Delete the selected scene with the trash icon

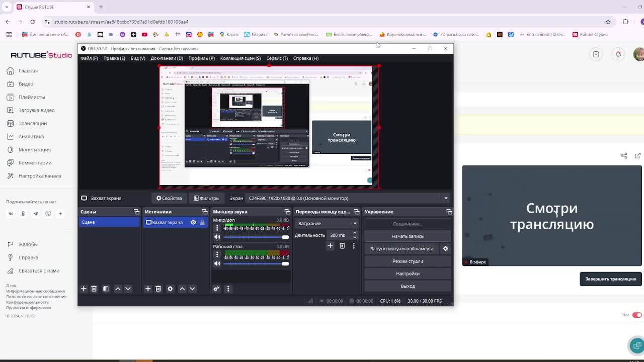tap(94, 289)
